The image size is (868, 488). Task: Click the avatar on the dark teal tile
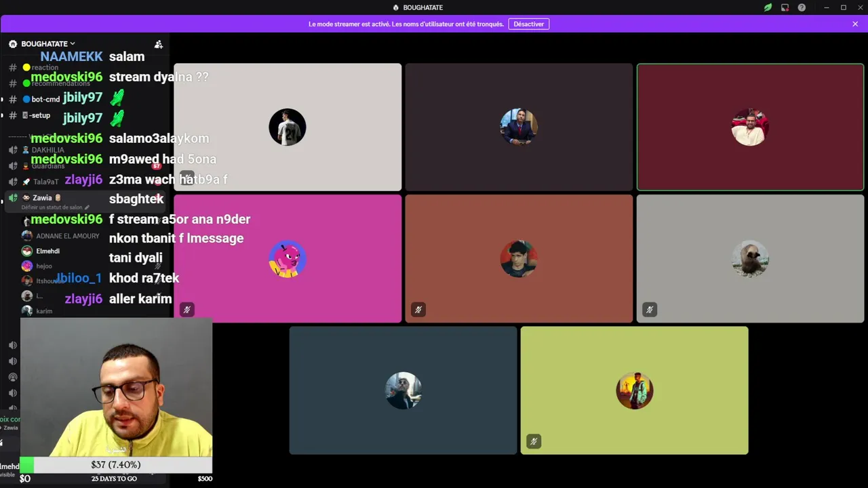point(403,390)
